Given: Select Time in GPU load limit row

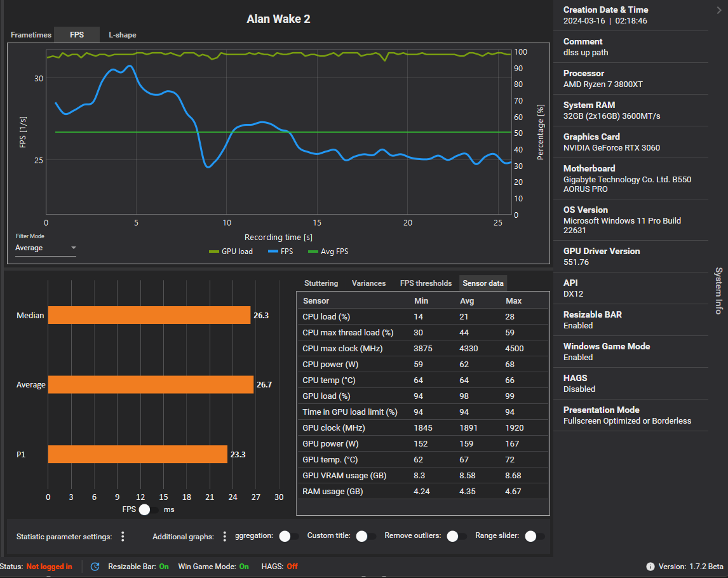Looking at the screenshot, I should [x=422, y=412].
